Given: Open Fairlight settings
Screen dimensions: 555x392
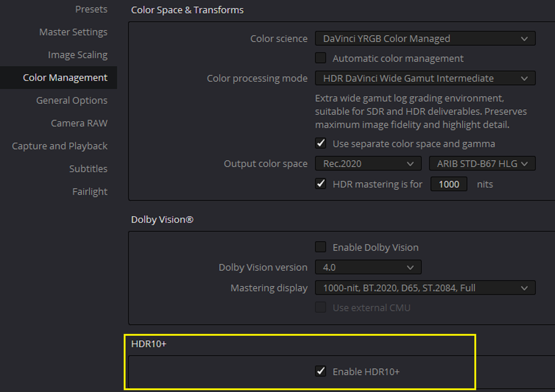Looking at the screenshot, I should click(x=90, y=192).
